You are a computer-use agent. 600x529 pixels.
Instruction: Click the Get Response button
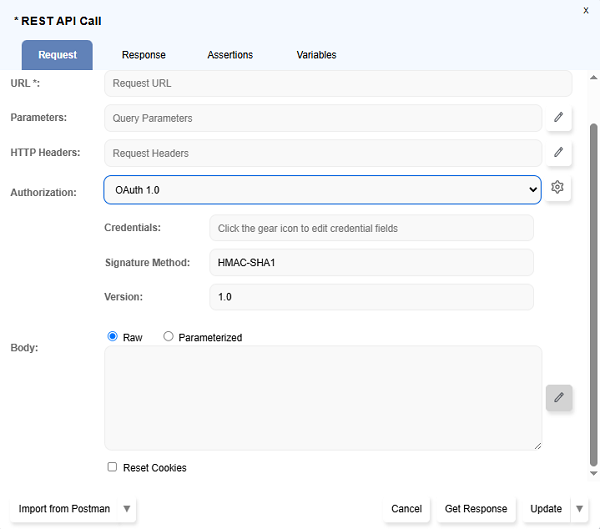click(x=476, y=509)
